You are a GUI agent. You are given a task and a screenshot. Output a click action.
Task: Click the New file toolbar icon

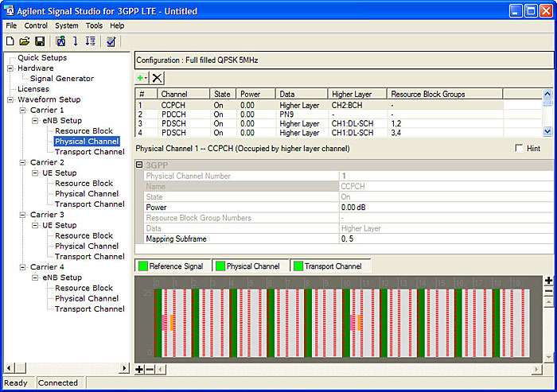tap(10, 41)
